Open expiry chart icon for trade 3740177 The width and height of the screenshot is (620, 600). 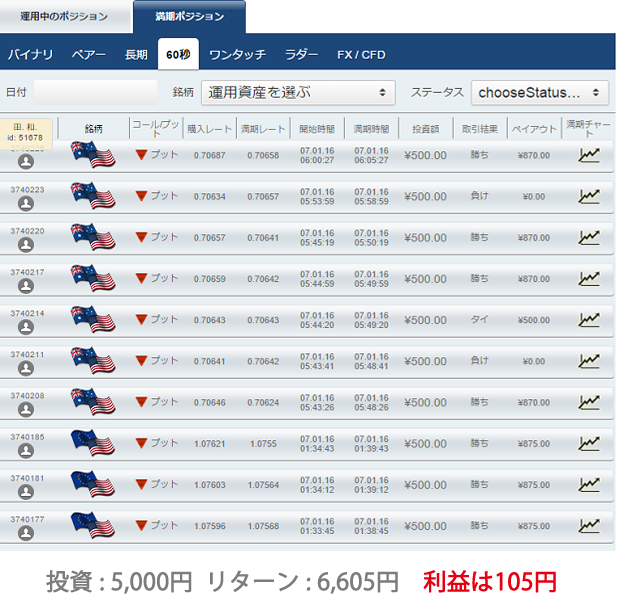(589, 526)
